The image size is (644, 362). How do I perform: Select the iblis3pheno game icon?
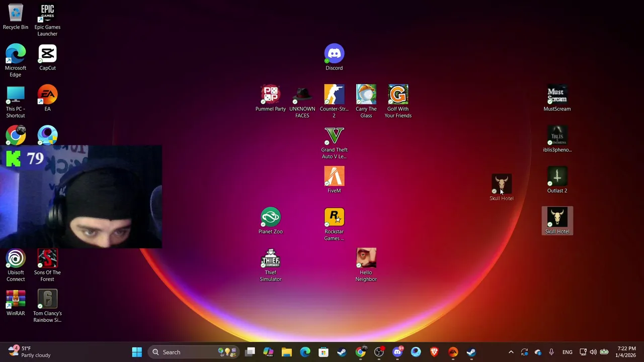tap(557, 139)
